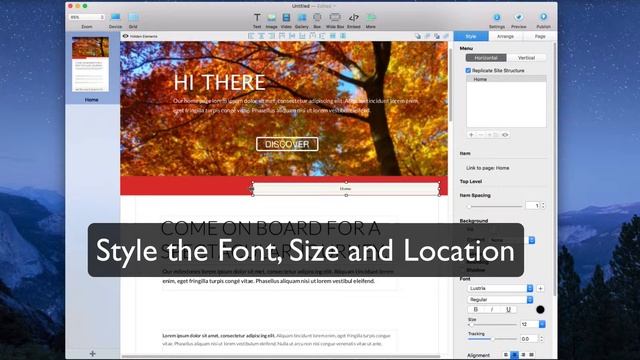Toggle menu item visibility eye icon
The height and width of the screenshot is (360, 640).
[505, 135]
